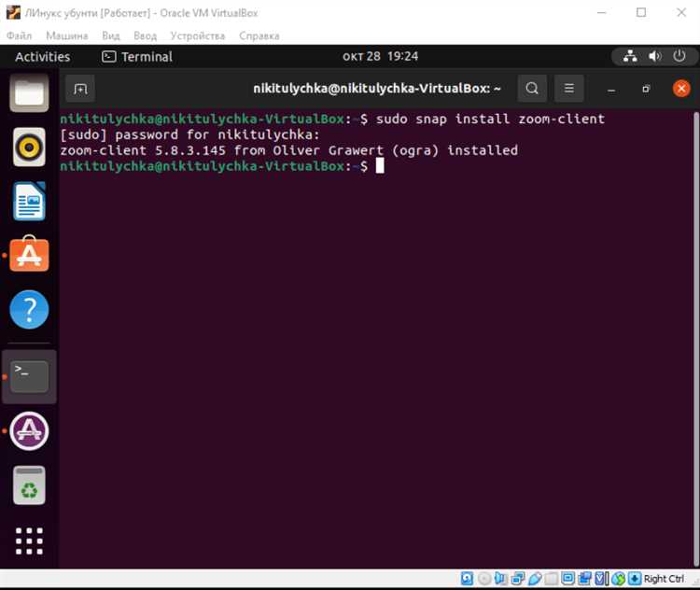Image resolution: width=700 pixels, height=590 pixels.
Task: Click the Right Ctrl host key label
Action: point(664,579)
